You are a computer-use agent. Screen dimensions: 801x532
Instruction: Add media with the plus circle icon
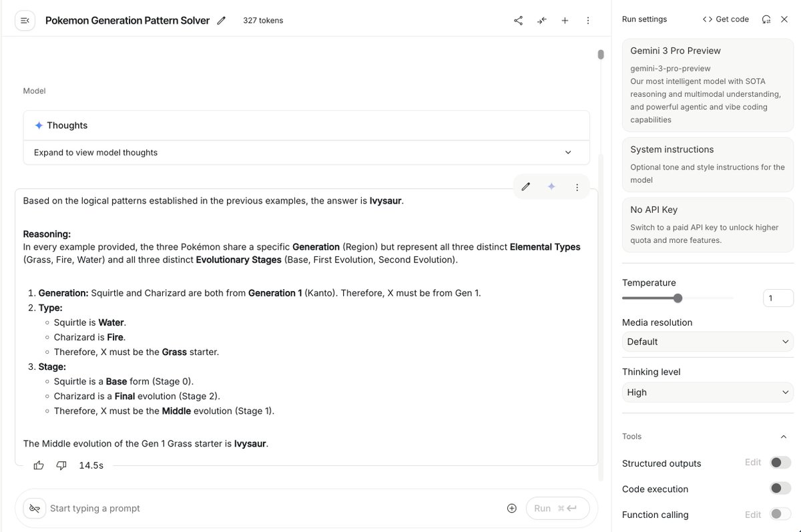point(512,508)
